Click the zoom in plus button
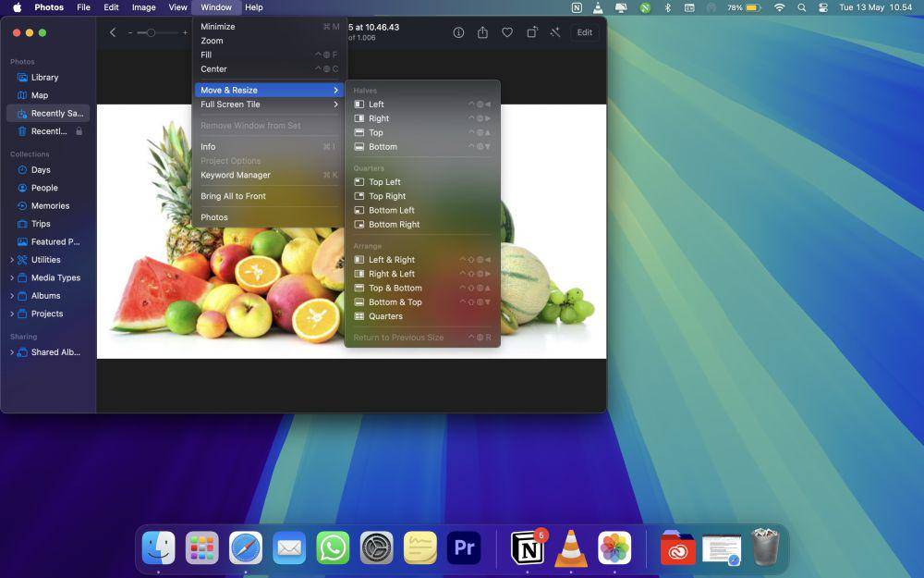924x578 pixels. (x=185, y=33)
